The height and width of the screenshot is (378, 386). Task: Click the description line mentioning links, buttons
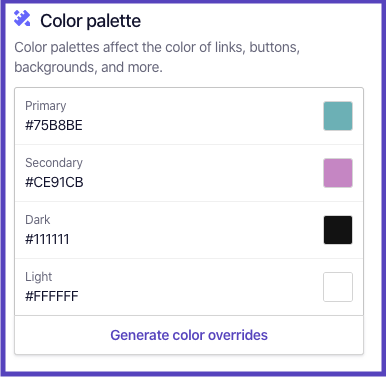157,47
